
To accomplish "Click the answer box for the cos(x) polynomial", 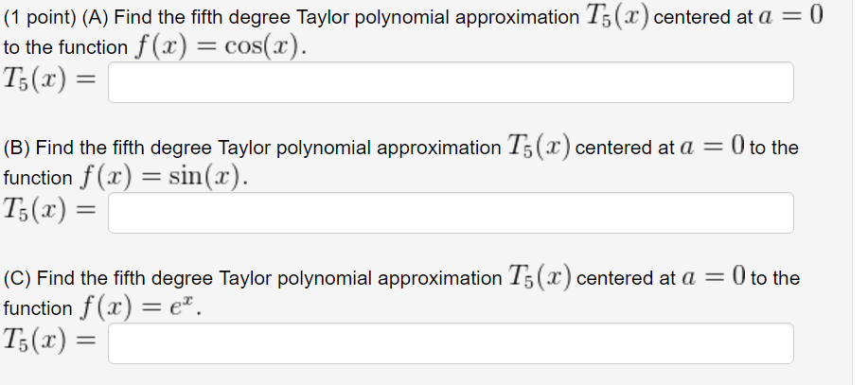I will pyautogui.click(x=451, y=82).
